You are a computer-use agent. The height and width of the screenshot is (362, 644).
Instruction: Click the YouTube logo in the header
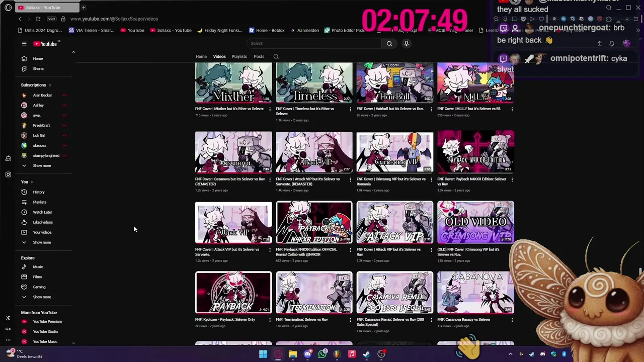(x=45, y=44)
